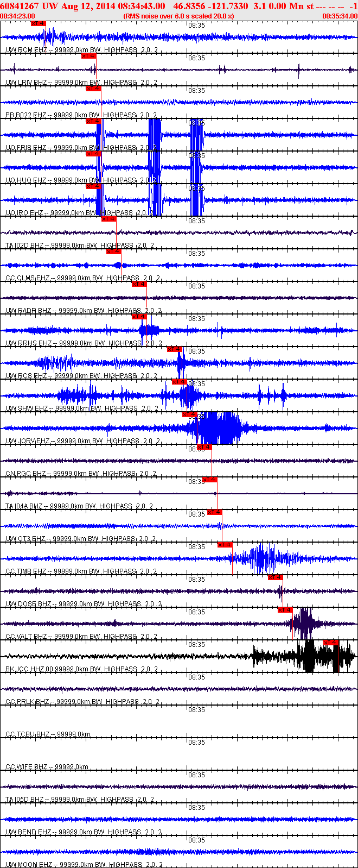Select the UO FRIS EHZ station label
The width and height of the screenshot is (358, 868).
(81, 148)
